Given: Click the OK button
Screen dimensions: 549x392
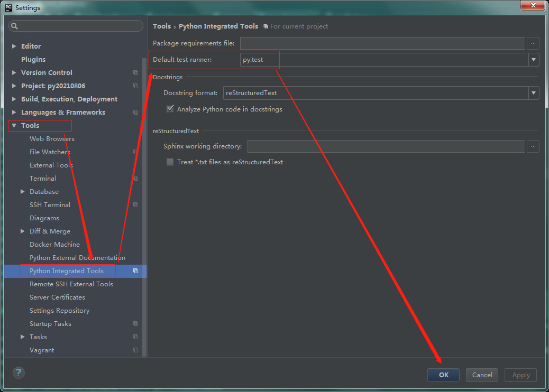Looking at the screenshot, I should pyautogui.click(x=443, y=375).
